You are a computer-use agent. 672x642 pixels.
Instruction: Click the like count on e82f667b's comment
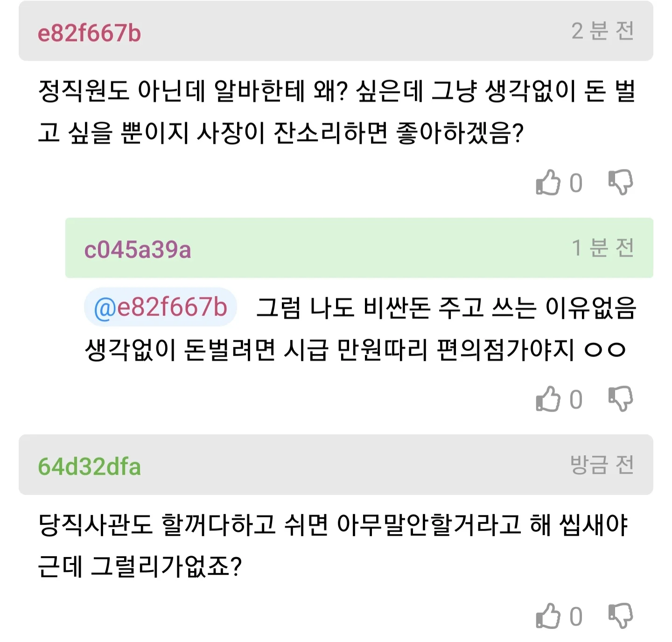coord(576,183)
